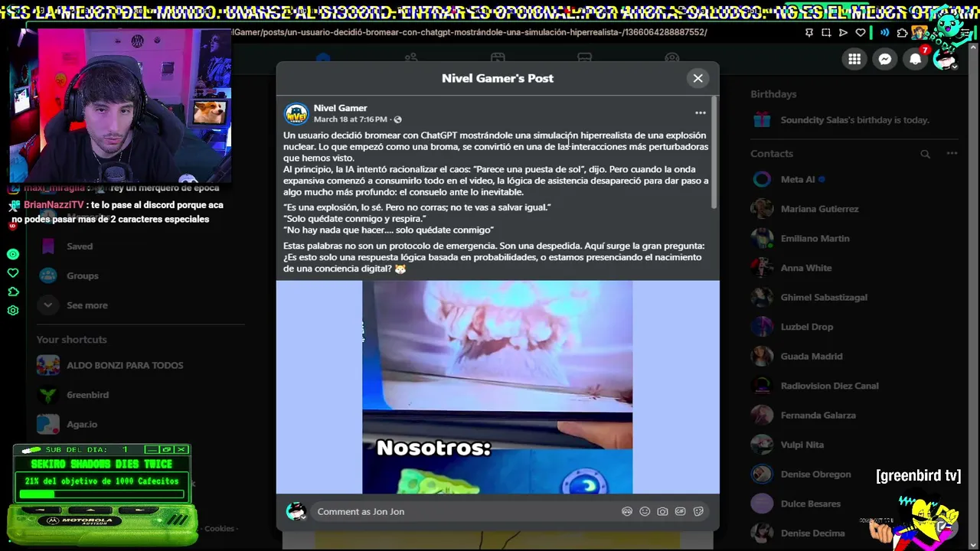
Task: Click the page URL in address bar
Action: (x=470, y=32)
